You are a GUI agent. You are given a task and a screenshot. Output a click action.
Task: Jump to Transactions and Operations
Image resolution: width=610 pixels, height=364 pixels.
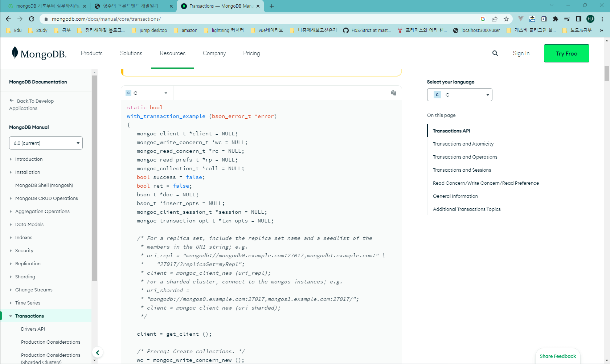point(465,157)
